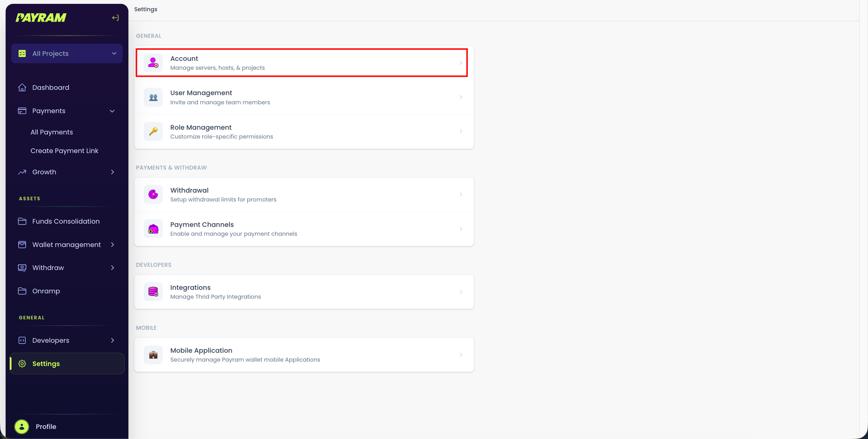Select Onramp in the sidebar
The image size is (868, 439).
coord(46,291)
